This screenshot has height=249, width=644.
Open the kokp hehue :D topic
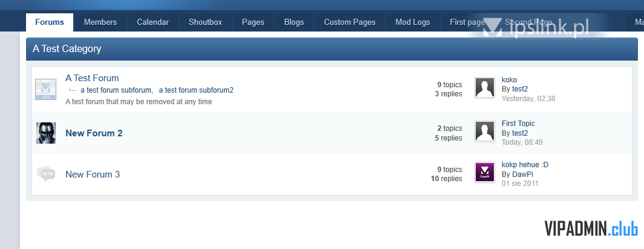525,165
